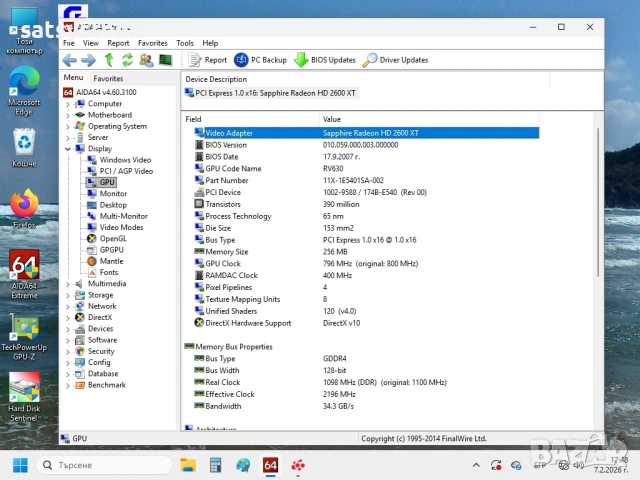
Task: Expand the Computer tree node
Action: (68, 104)
